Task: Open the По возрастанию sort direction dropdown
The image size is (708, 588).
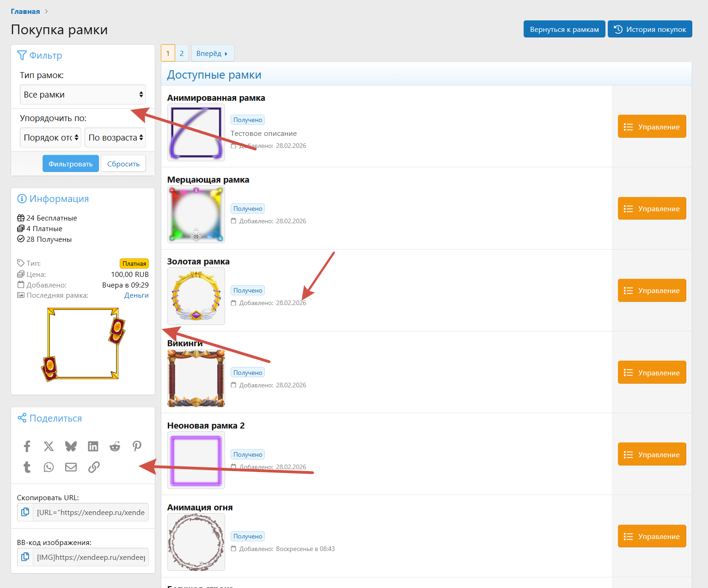Action: point(115,137)
